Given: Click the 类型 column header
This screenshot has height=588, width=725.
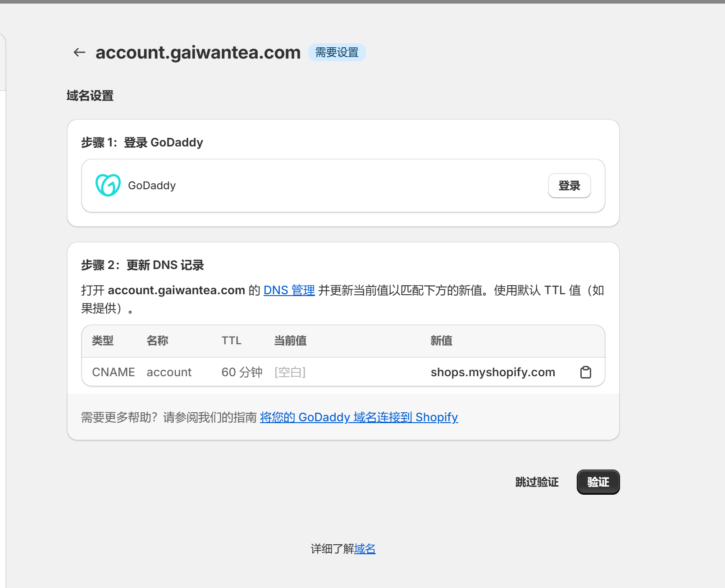Looking at the screenshot, I should (103, 341).
